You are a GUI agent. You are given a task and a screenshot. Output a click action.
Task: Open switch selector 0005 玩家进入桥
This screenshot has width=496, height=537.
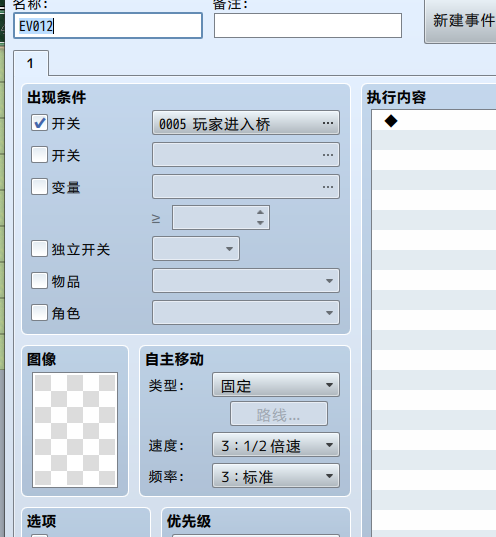246,123
